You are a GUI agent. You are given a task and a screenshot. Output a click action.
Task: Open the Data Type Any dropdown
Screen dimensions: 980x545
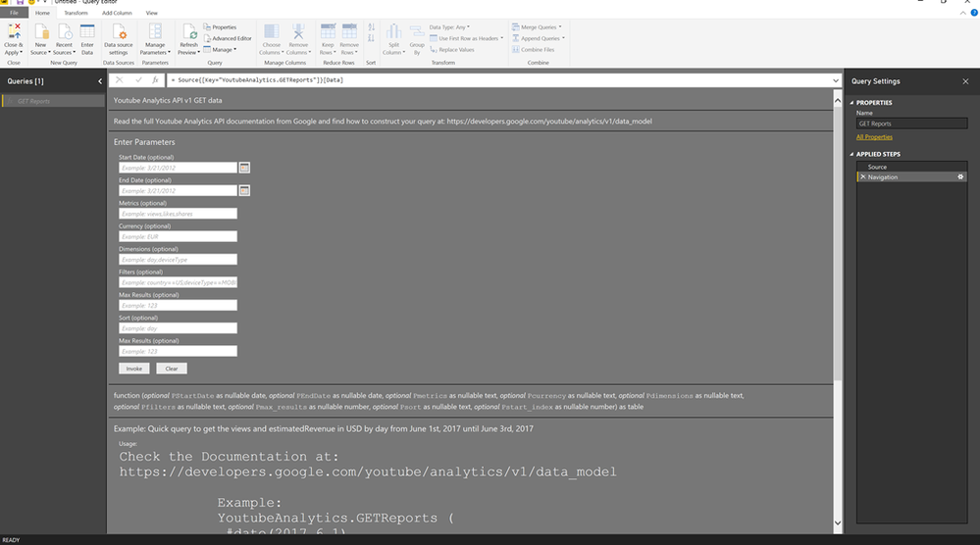pyautogui.click(x=449, y=27)
